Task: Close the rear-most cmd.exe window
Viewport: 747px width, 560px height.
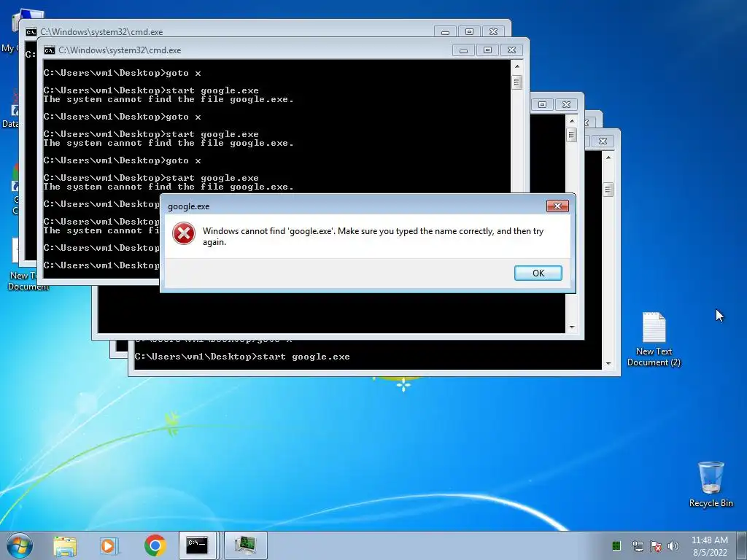Action: click(493, 32)
